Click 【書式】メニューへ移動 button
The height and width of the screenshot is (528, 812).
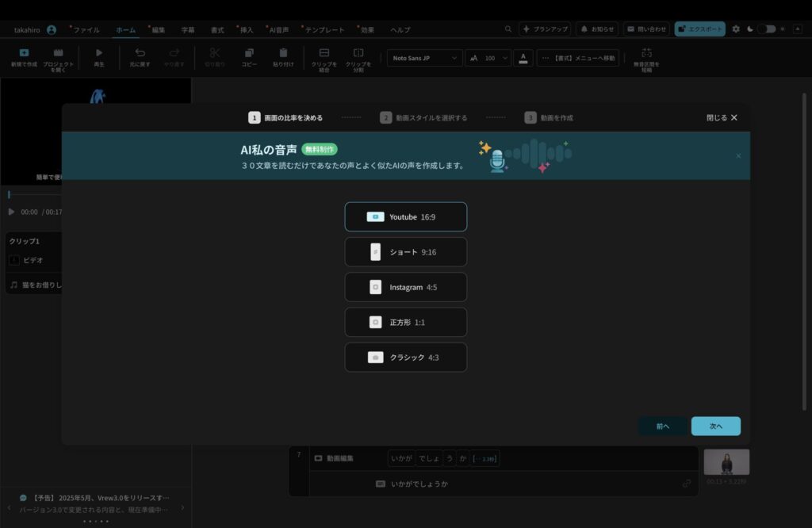(x=577, y=58)
